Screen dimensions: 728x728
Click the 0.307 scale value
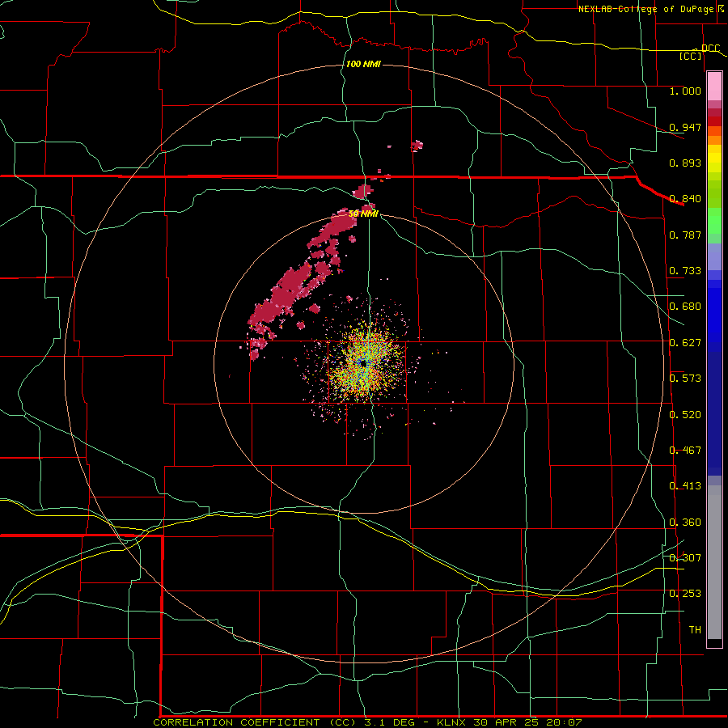point(685,558)
